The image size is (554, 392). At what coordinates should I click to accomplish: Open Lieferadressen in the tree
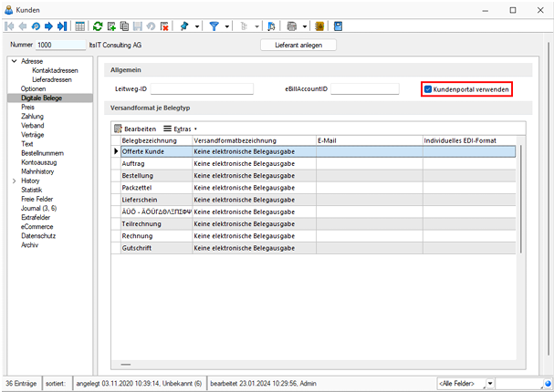point(52,79)
